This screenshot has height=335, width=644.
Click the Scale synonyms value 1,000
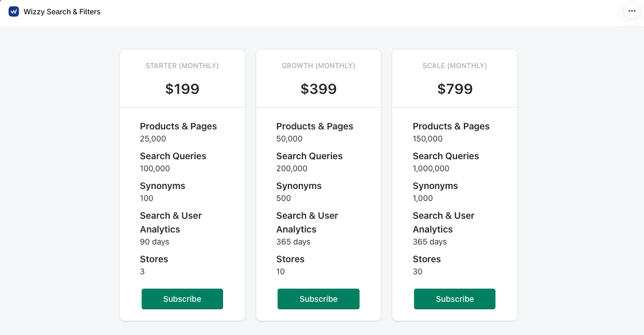click(x=423, y=199)
